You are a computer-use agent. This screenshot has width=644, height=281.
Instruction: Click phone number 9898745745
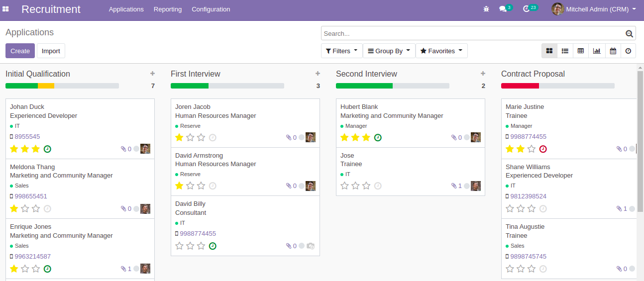528,257
